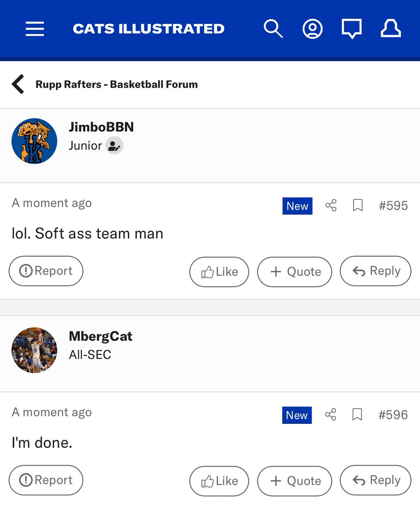Image resolution: width=420 pixels, height=506 pixels.
Task: Quote the "Soft ass team man" post
Action: tap(294, 272)
